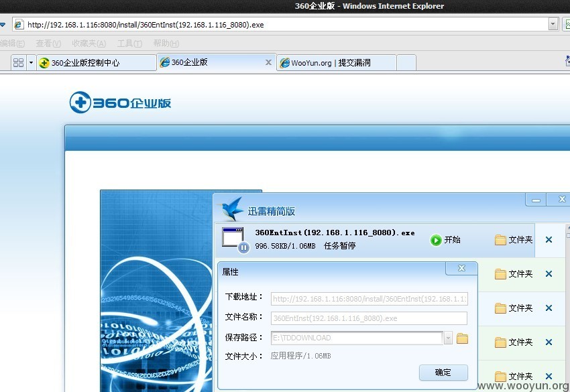This screenshot has height=392, width=570.
Task: Remove the 360EntInst task with the X
Action: [549, 240]
